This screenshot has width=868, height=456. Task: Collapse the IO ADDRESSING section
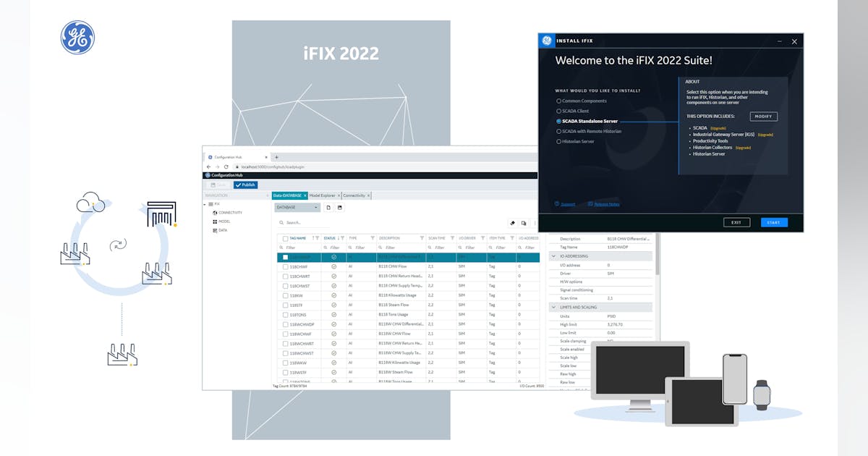[x=554, y=256]
